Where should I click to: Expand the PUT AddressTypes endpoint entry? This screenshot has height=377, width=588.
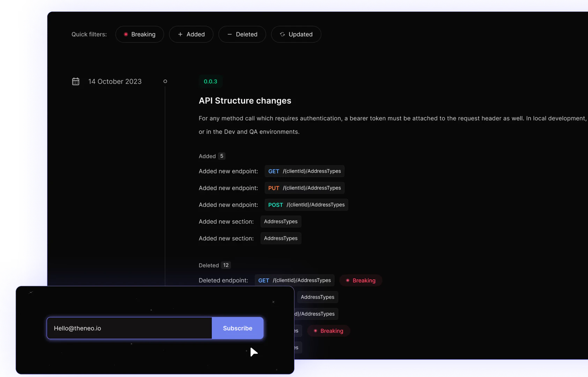click(304, 188)
